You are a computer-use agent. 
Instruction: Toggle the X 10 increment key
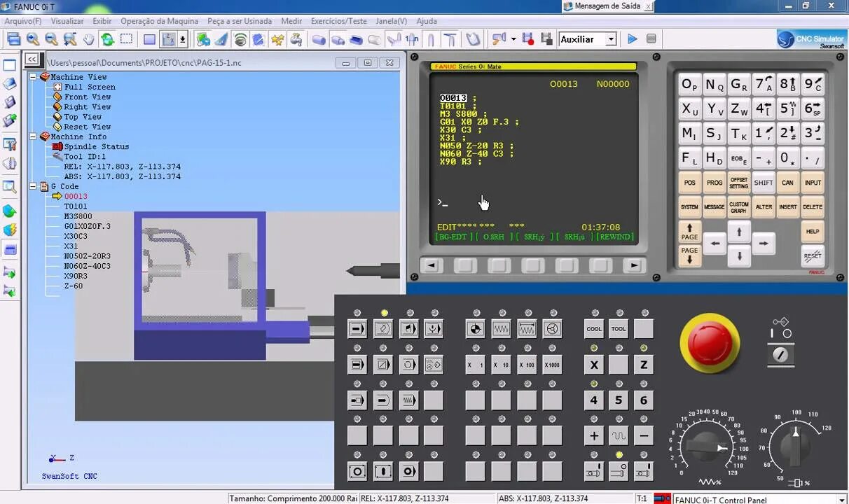point(501,365)
